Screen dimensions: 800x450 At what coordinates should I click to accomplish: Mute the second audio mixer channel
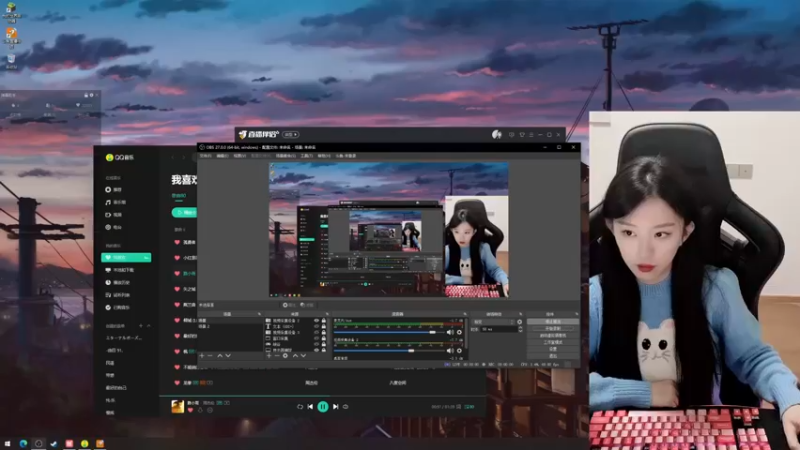tap(450, 351)
